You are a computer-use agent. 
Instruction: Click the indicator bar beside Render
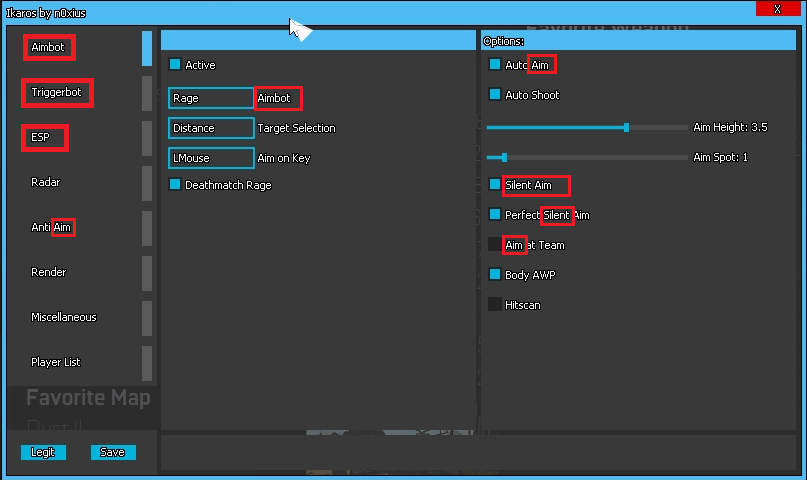147,273
